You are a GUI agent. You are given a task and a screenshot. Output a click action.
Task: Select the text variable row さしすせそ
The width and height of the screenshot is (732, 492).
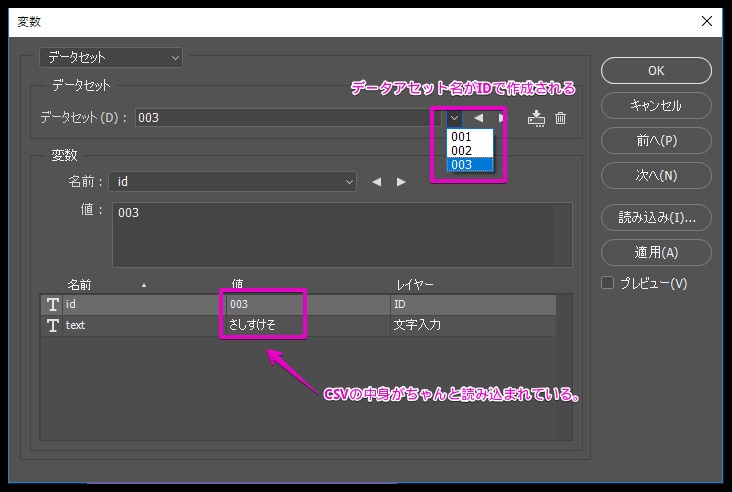point(300,325)
